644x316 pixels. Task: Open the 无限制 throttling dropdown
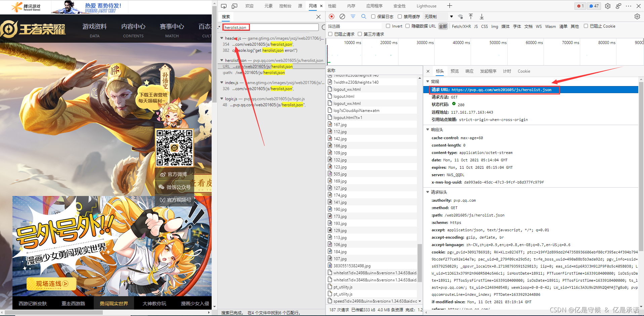tap(439, 16)
